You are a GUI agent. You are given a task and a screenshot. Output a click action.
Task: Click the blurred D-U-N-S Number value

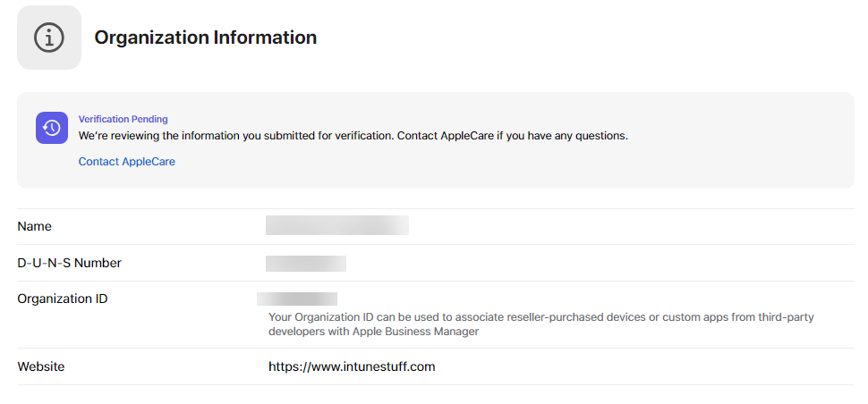(306, 263)
